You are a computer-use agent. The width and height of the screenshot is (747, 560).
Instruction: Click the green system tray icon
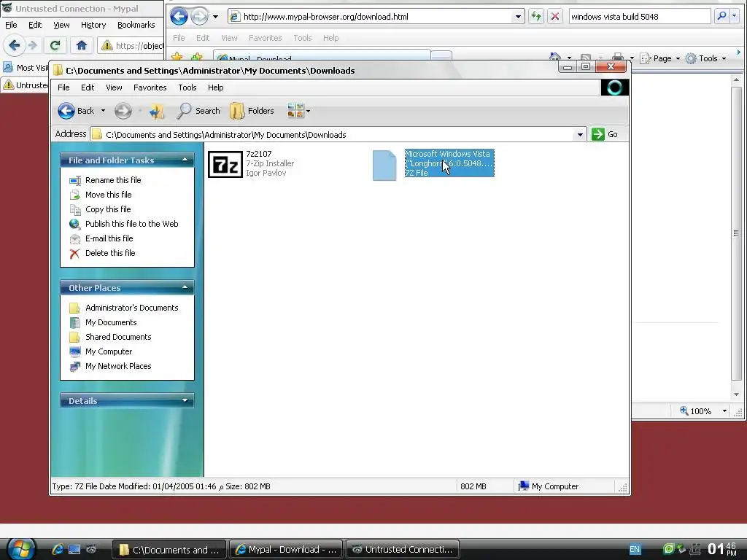pyautogui.click(x=668, y=549)
